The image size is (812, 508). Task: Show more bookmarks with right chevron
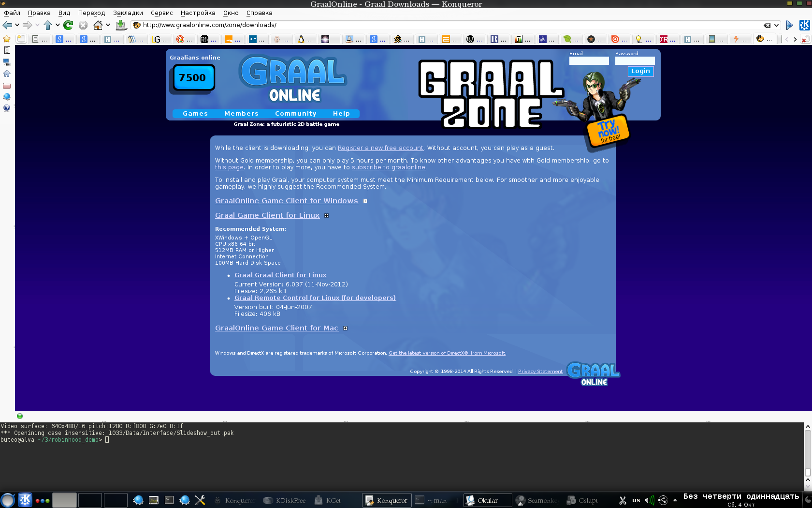point(795,39)
